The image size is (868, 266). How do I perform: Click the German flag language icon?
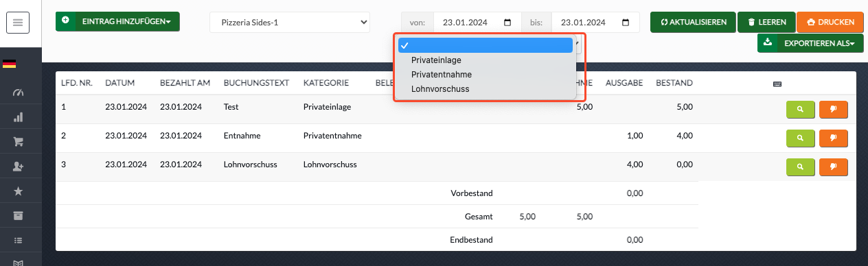pyautogui.click(x=10, y=64)
